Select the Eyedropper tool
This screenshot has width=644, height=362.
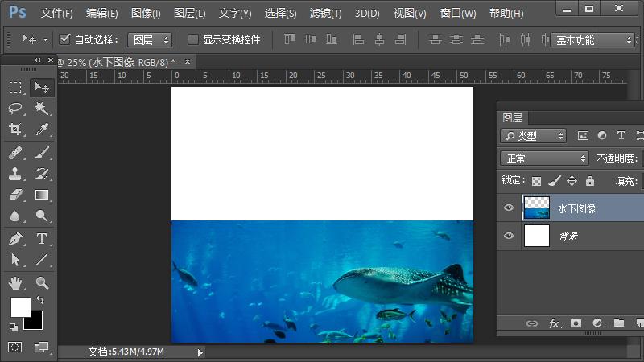pyautogui.click(x=42, y=130)
